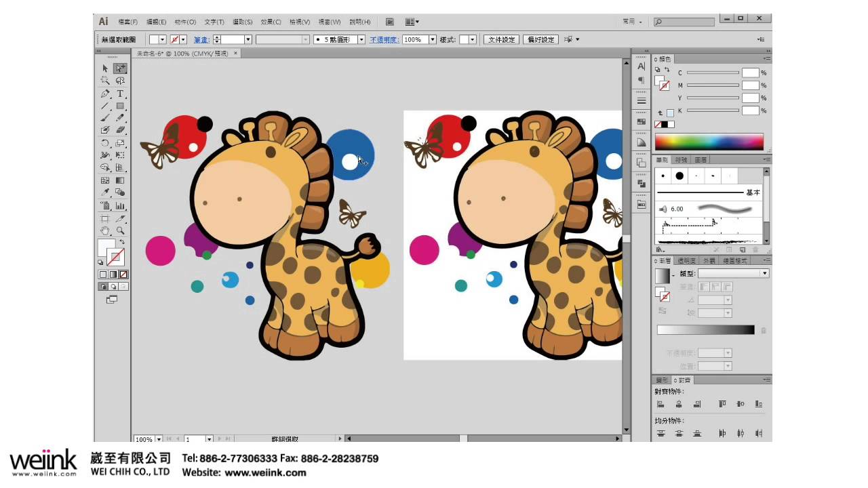Click the 偏好設定 button
868x488 pixels.
(x=540, y=40)
